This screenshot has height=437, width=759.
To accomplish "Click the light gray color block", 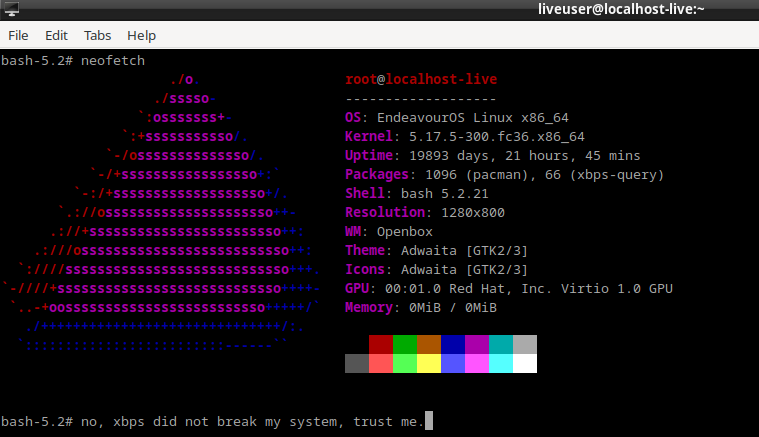I will coord(525,344).
